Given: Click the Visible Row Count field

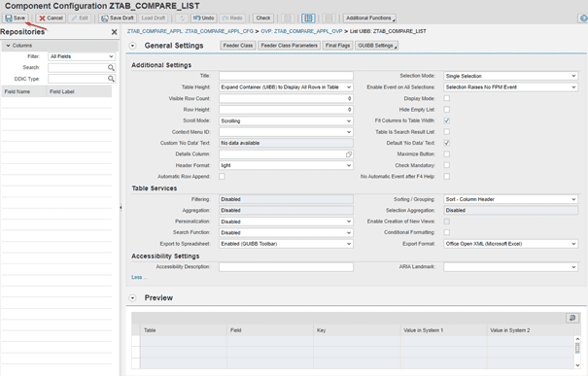Looking at the screenshot, I should (286, 98).
